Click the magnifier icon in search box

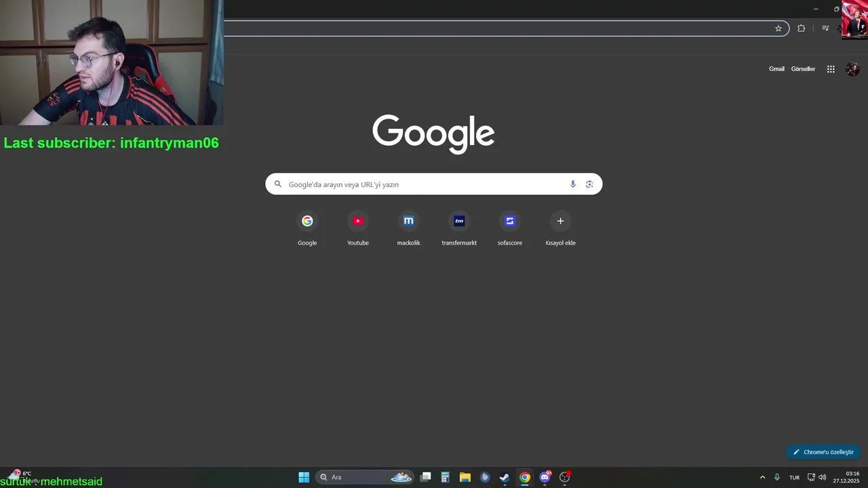(277, 184)
